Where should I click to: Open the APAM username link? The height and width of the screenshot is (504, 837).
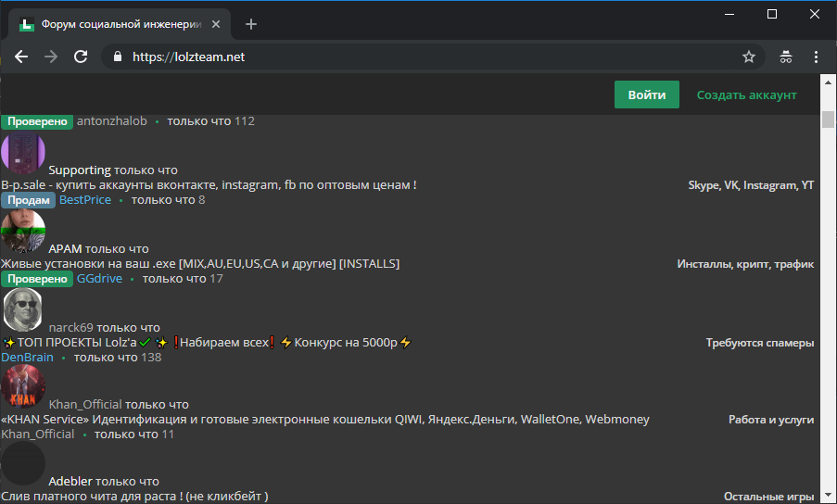click(x=65, y=249)
